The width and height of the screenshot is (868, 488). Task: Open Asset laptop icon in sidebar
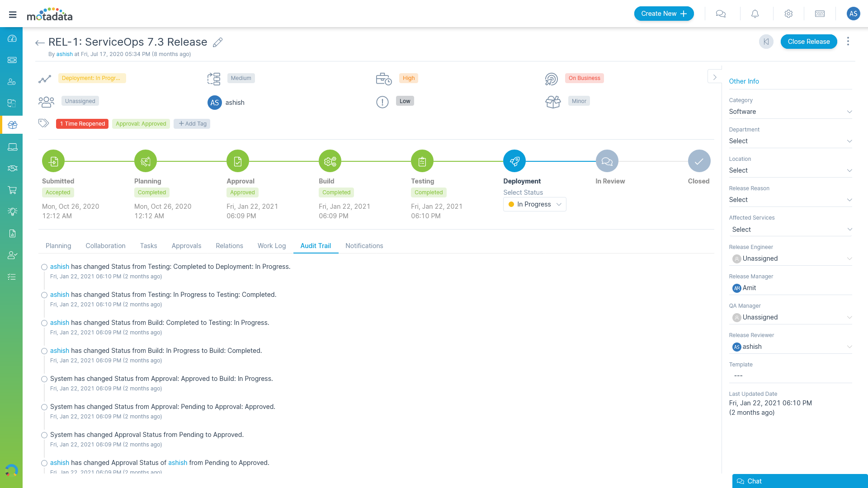[x=12, y=147]
